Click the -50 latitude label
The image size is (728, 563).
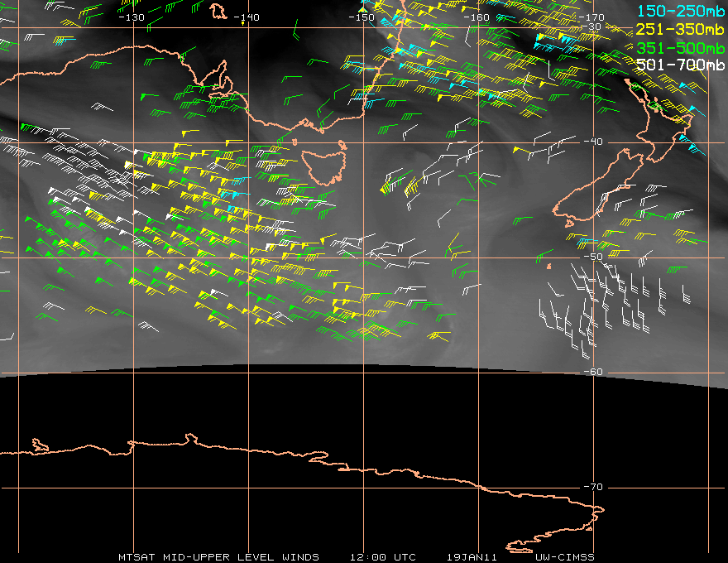[x=593, y=257]
